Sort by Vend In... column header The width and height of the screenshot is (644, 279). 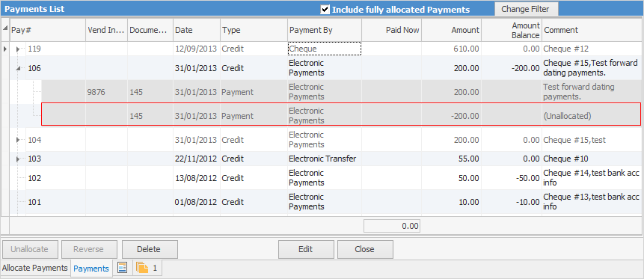(106, 30)
